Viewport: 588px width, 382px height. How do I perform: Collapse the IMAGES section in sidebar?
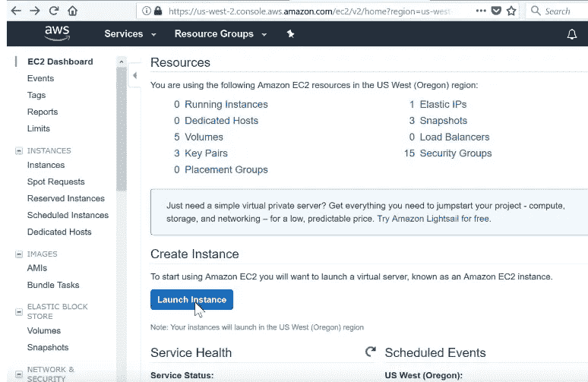point(19,254)
